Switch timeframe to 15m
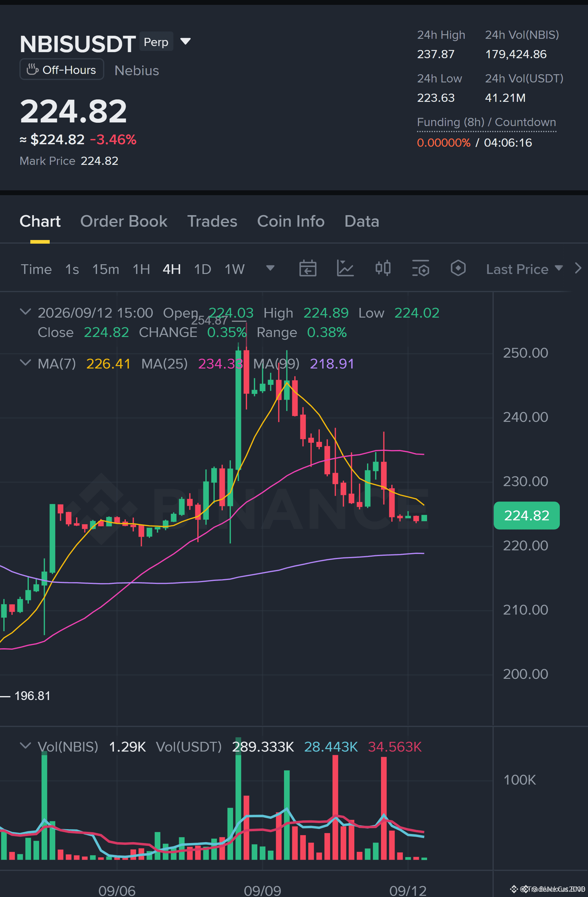Image resolution: width=588 pixels, height=897 pixels. click(105, 269)
